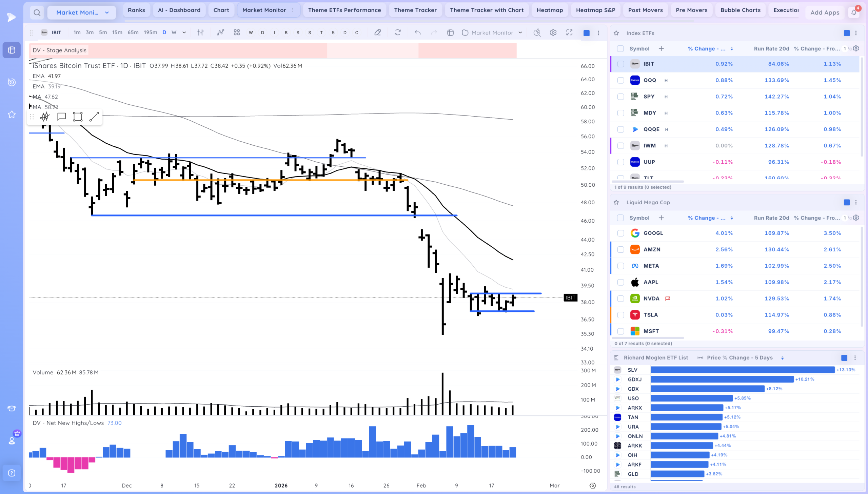Tick the GOOGL row checkbox
The image size is (868, 494).
[x=620, y=233]
